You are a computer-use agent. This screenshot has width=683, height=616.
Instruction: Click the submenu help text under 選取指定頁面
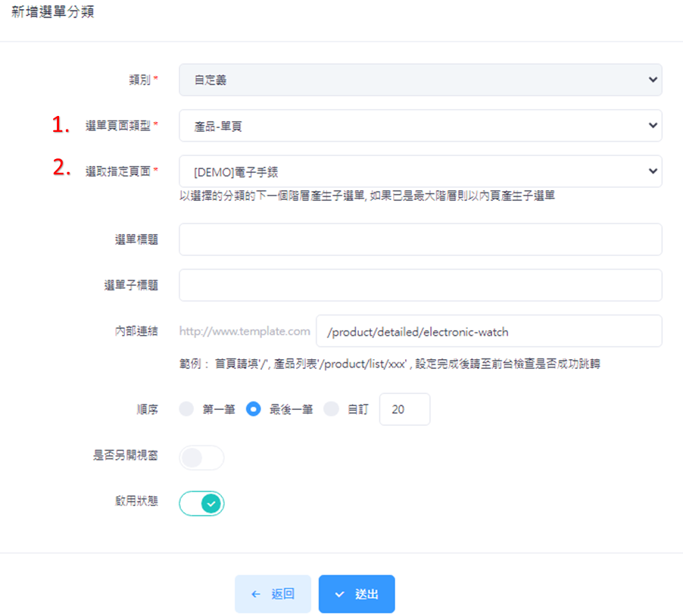click(367, 196)
